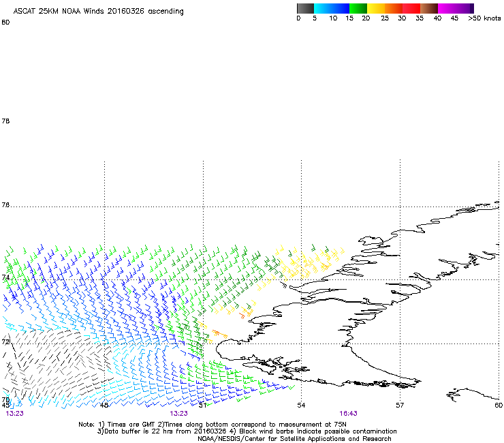Image resolution: width=504 pixels, height=443 pixels.
Task: Click the '>50 knots' scale label
Action: coord(484,18)
